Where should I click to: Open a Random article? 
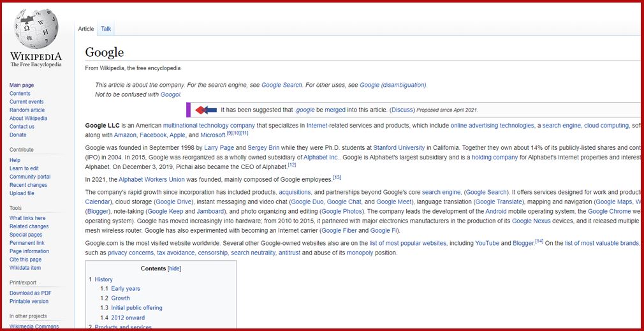(27, 110)
